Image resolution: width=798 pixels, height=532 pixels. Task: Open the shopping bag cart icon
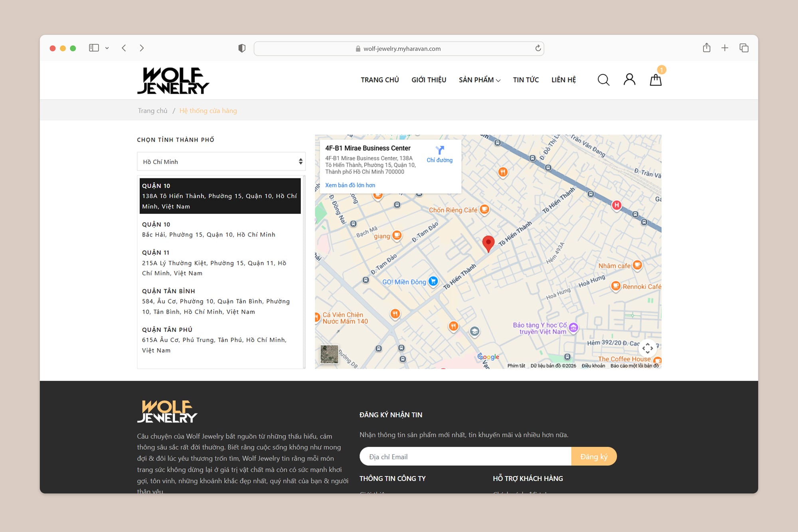pos(655,80)
